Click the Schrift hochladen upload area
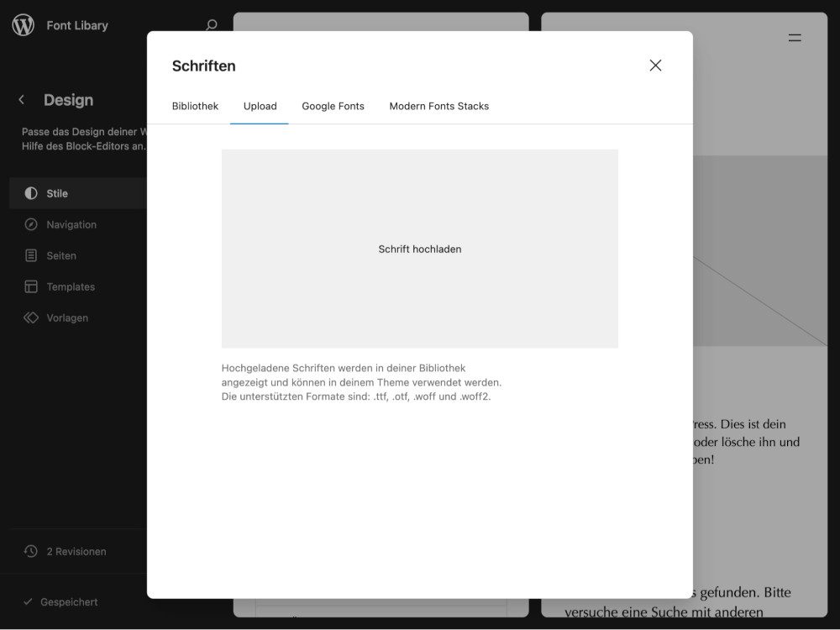Viewport: 840px width, 630px height. (419, 249)
